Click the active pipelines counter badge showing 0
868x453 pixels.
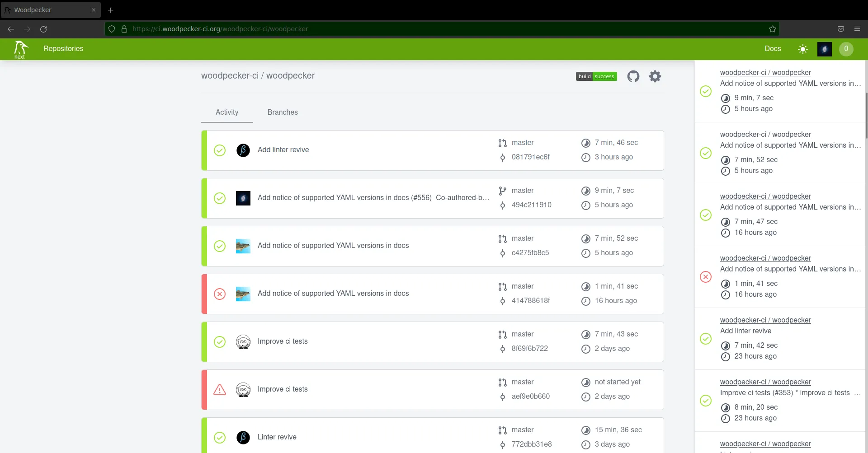pos(846,49)
